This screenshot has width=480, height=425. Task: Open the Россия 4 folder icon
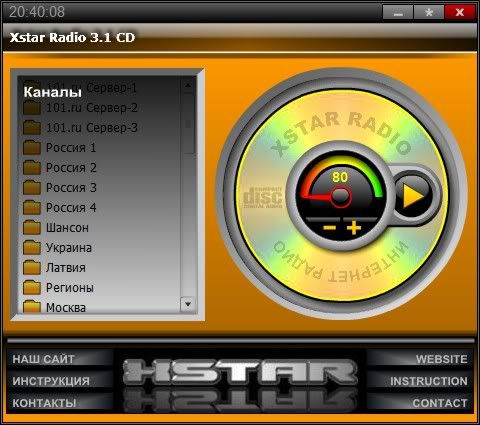coord(32,208)
